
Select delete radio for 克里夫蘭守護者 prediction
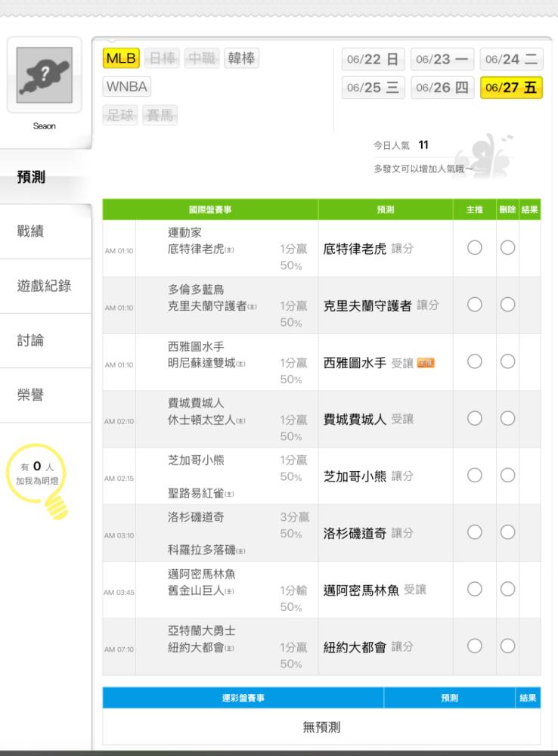click(507, 305)
